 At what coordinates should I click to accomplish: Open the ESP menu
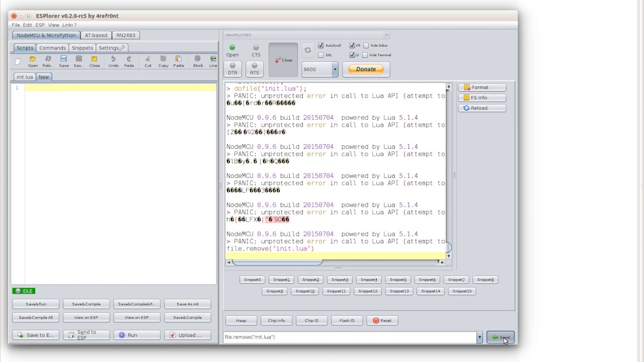click(x=40, y=25)
